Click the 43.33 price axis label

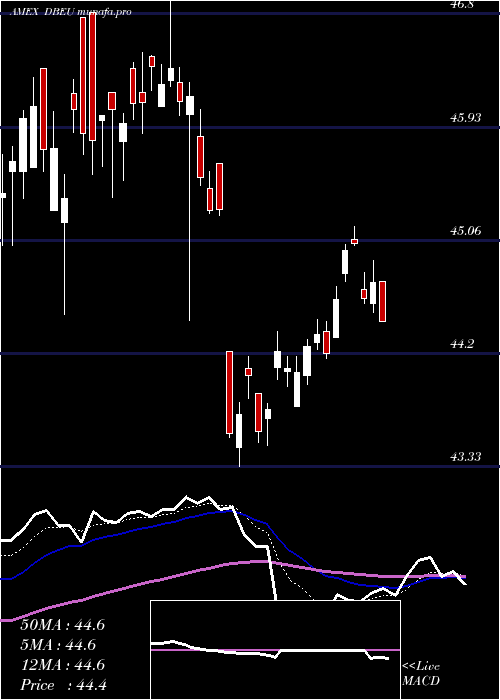tap(466, 457)
